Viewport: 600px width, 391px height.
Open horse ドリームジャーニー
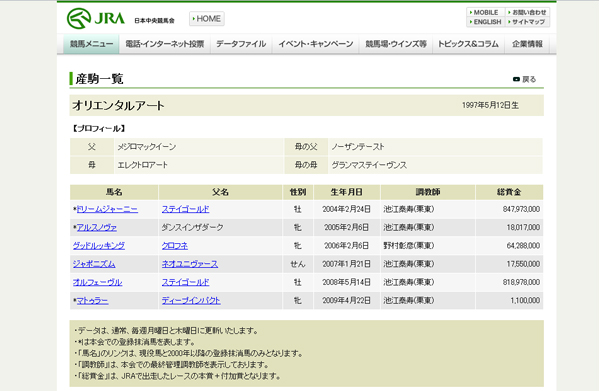tap(107, 209)
